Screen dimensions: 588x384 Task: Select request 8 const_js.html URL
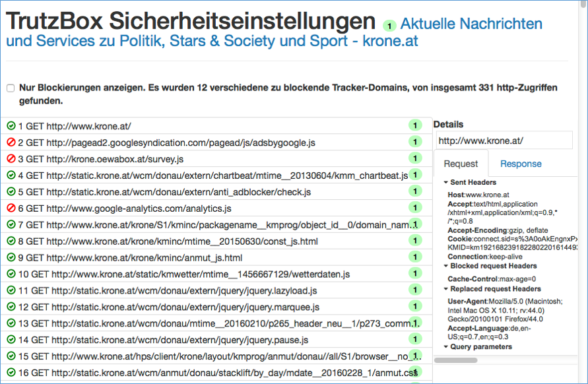pyautogui.click(x=168, y=241)
